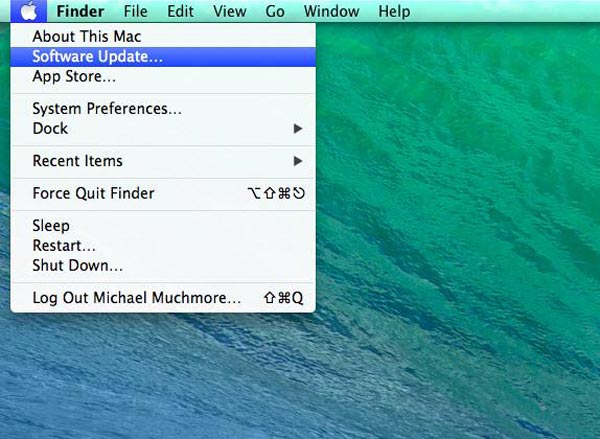Click the Apple logo menu icon
This screenshot has height=439, width=600.
tap(29, 11)
